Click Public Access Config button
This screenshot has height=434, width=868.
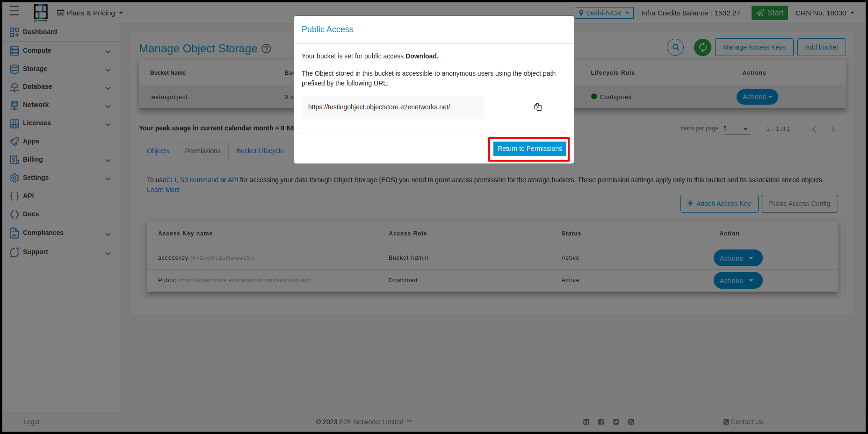[x=799, y=204]
